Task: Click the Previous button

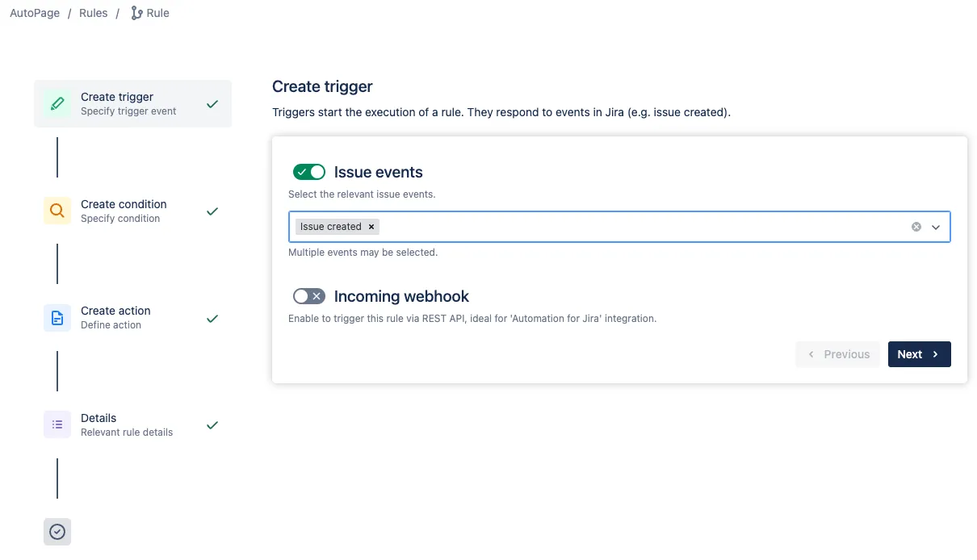Action: click(837, 354)
